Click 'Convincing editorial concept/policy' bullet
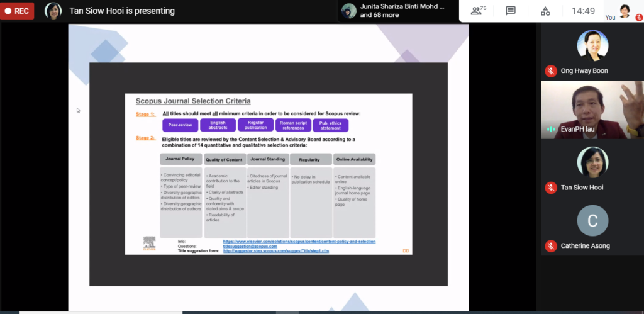644x314 pixels. tap(180, 177)
